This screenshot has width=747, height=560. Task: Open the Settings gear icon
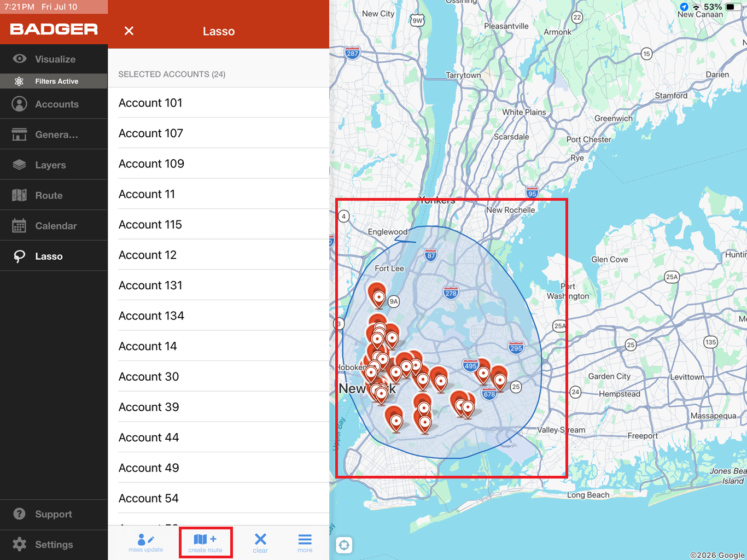[20, 544]
